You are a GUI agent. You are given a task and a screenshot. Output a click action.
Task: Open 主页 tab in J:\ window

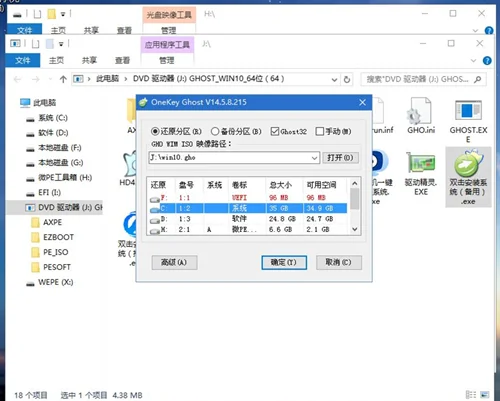click(x=56, y=60)
